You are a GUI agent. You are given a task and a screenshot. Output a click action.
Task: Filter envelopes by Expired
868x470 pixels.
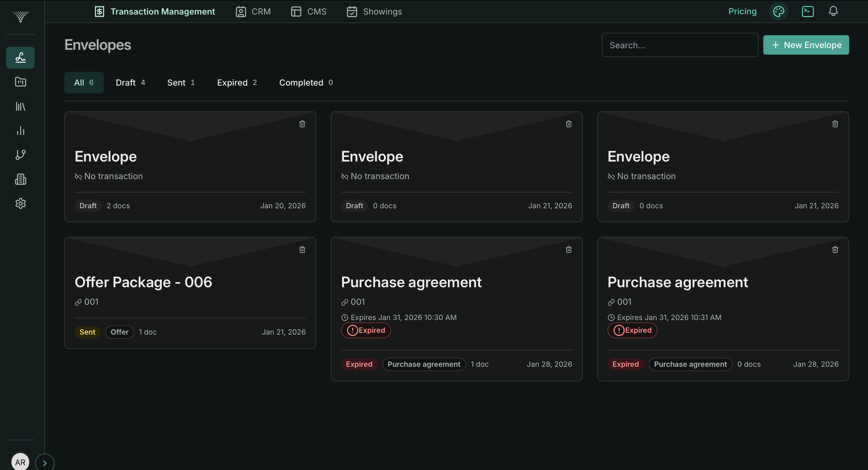pos(237,83)
